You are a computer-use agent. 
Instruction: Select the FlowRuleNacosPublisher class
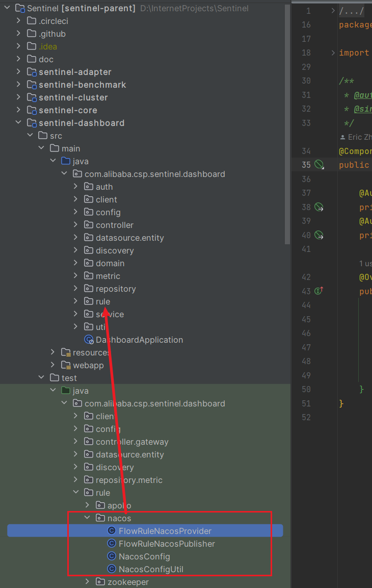tap(167, 544)
